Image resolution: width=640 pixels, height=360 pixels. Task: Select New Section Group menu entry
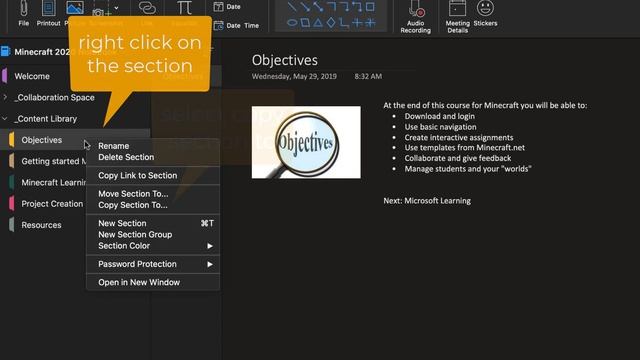135,235
